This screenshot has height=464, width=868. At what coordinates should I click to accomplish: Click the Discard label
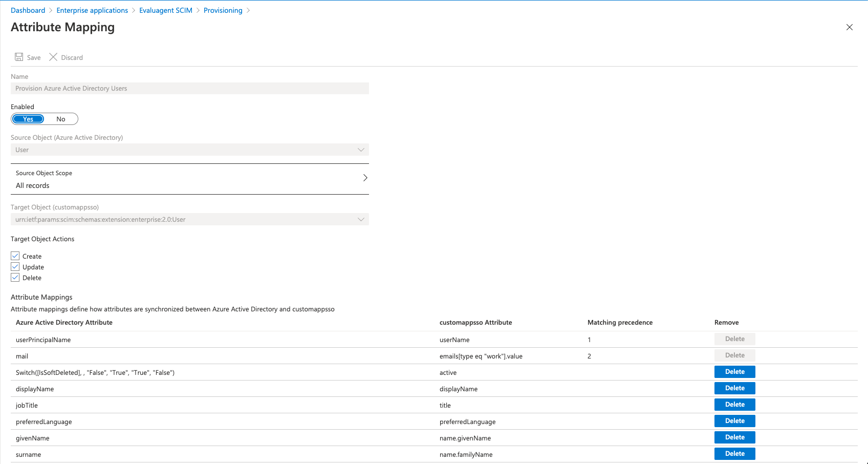tap(72, 57)
